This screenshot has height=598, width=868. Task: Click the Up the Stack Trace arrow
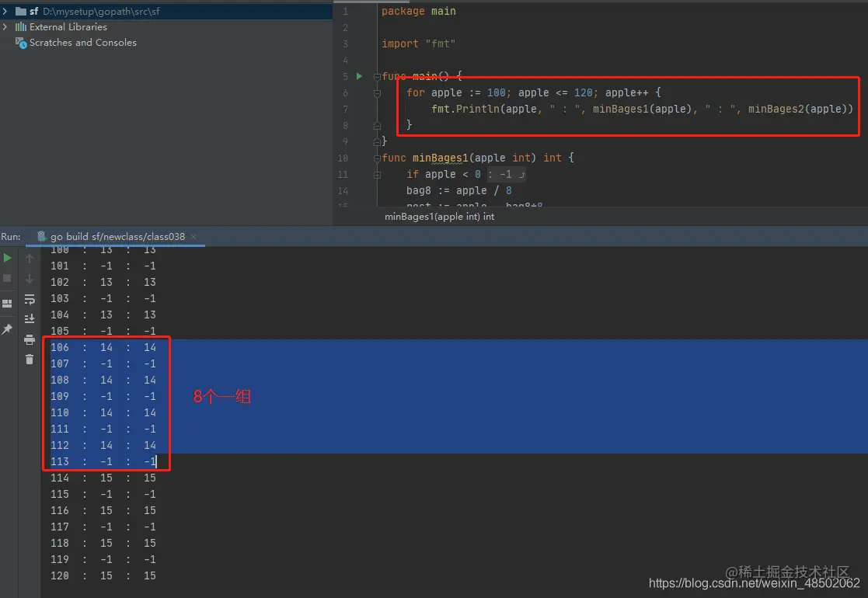(30, 258)
